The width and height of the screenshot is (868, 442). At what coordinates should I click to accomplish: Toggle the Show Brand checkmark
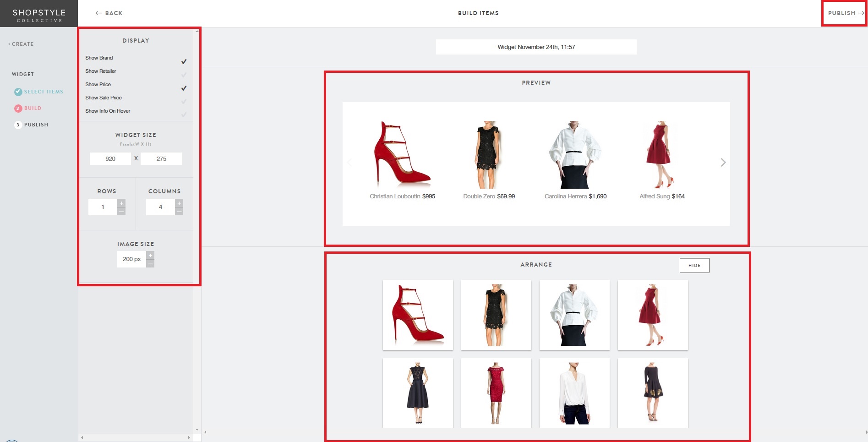point(184,61)
